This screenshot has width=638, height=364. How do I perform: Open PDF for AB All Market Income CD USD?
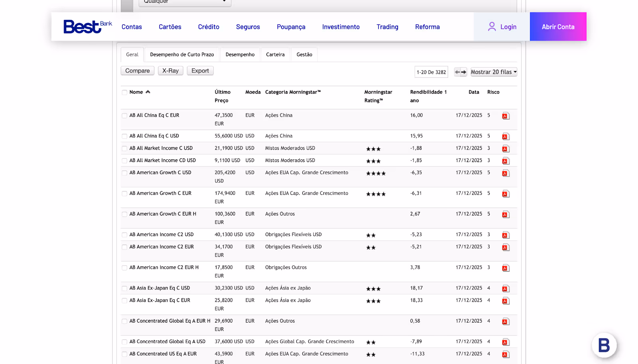tap(506, 161)
